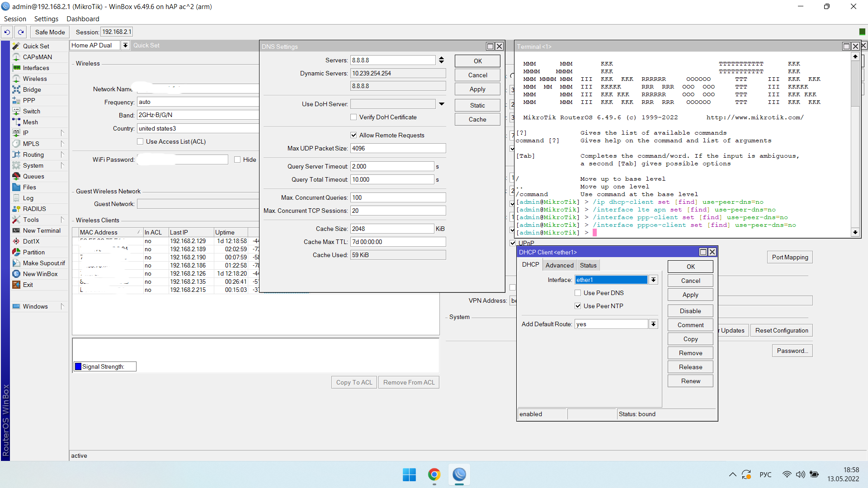The height and width of the screenshot is (488, 868).
Task: Open the Add Default Route dropdown
Action: tap(653, 324)
